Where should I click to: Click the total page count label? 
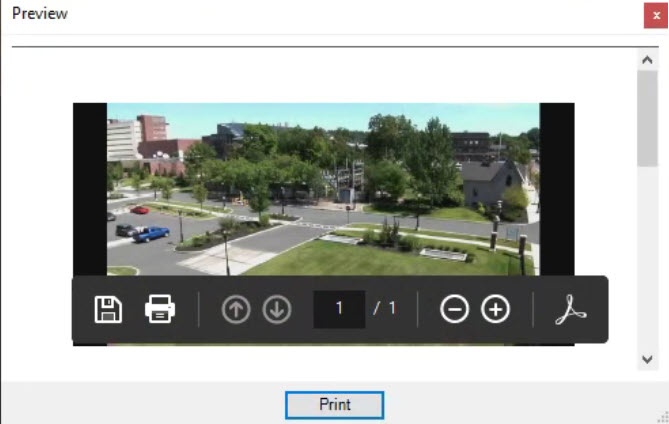[385, 309]
